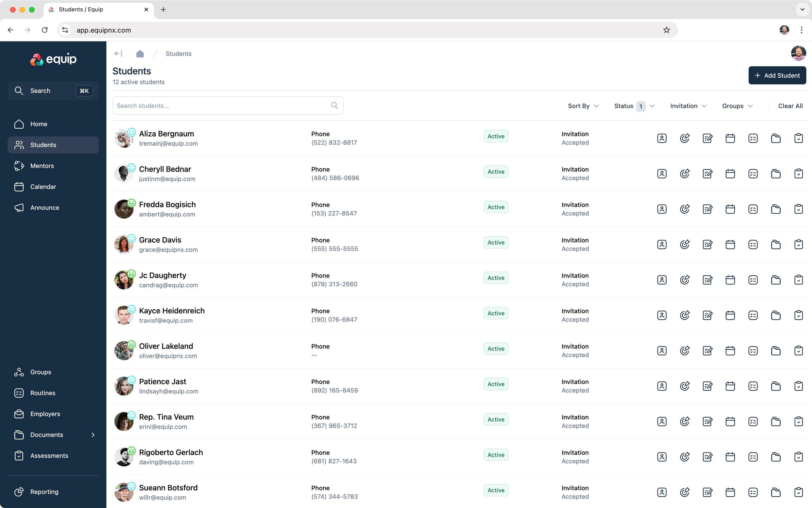Screen dimensions: 812x508
Task: Open the calendar icon for Fredda Bogisich
Action: (730, 209)
